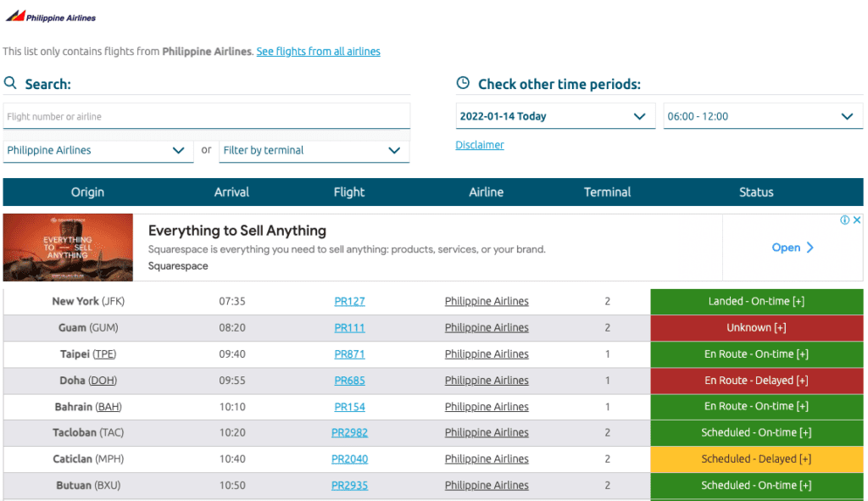The height and width of the screenshot is (501, 868).
Task: Expand Scheduled - On-time status for Tacloban
Action: 757,432
